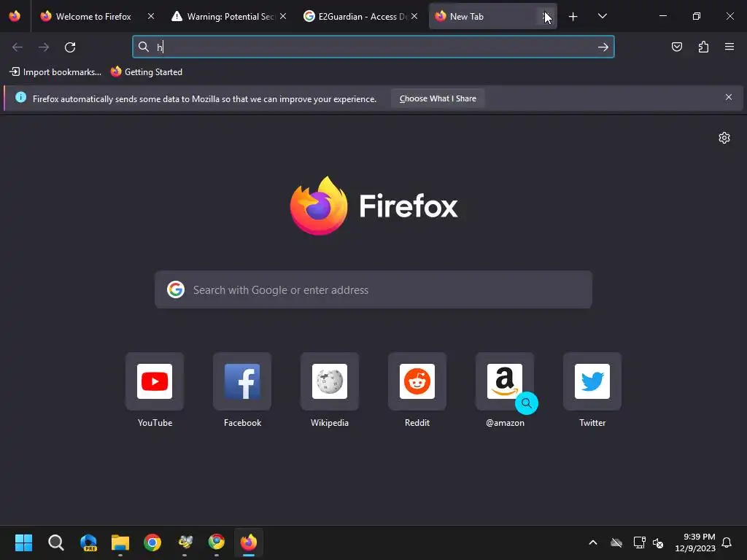
Task: Click the info icon in notification bar
Action: pos(20,97)
